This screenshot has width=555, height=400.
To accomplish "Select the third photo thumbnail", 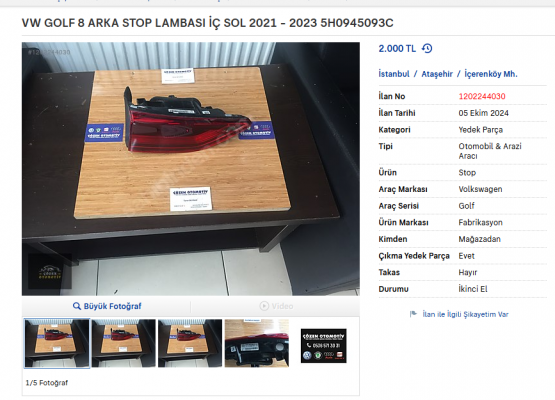I will [190, 343].
